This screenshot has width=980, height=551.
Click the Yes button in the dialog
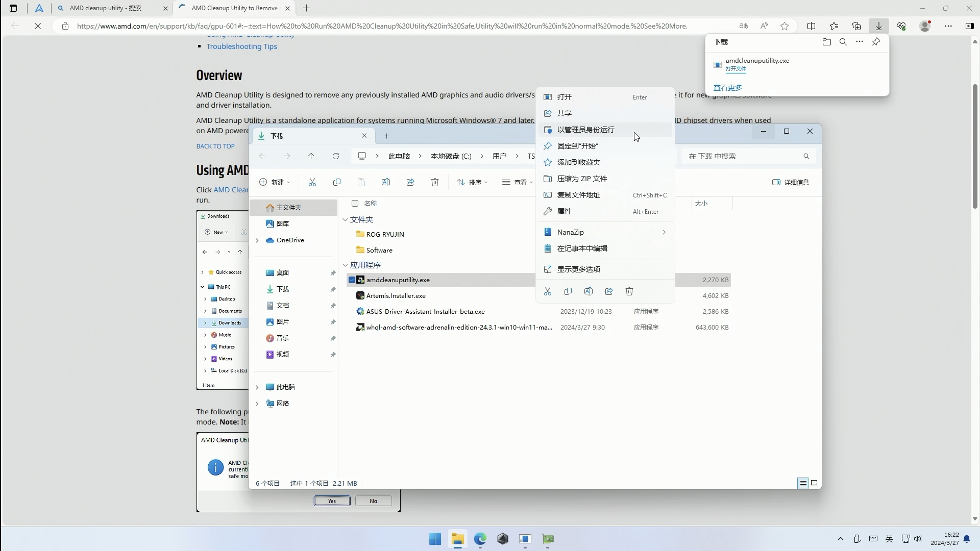pyautogui.click(x=332, y=500)
